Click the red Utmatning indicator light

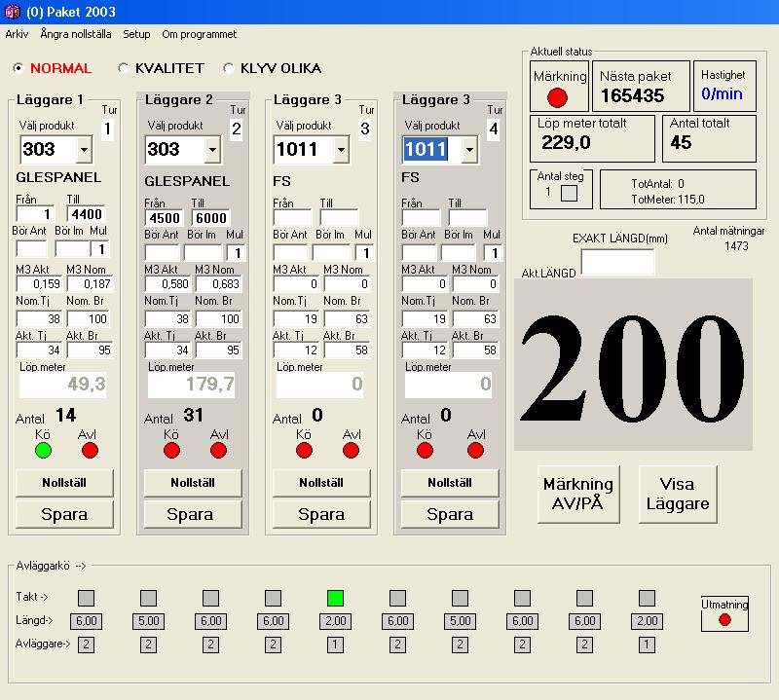(724, 619)
